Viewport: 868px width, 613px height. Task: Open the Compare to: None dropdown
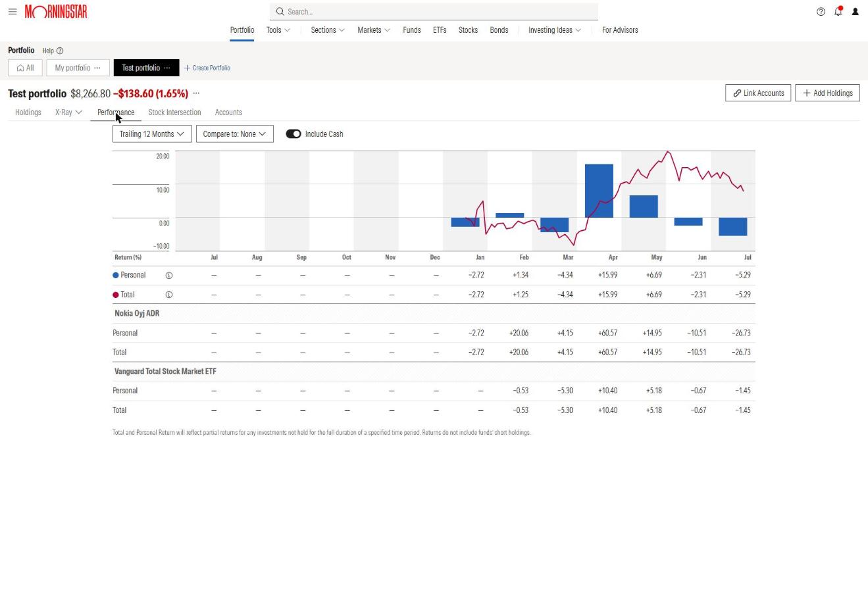coord(235,134)
